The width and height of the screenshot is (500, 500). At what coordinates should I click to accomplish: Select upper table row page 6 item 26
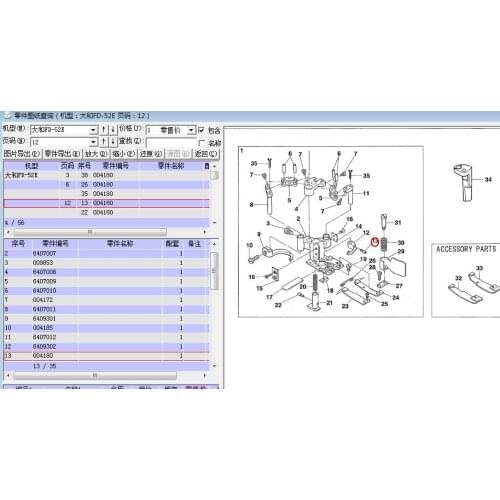(x=106, y=185)
